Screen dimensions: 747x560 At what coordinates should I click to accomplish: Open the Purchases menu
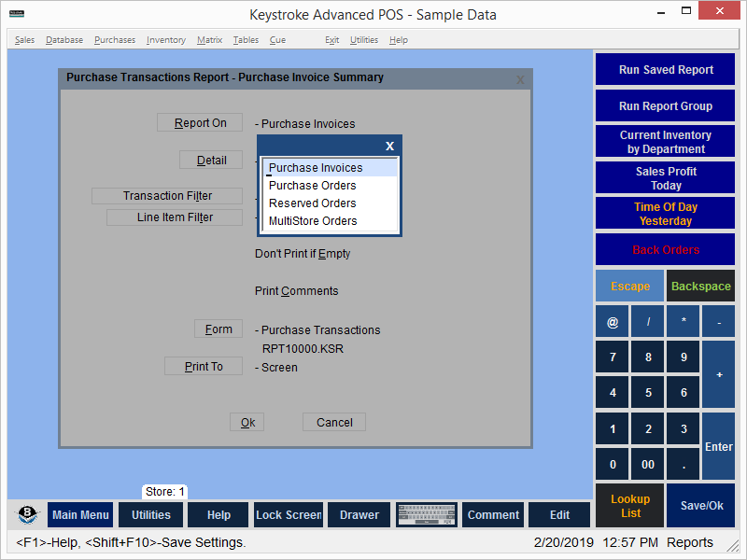[x=115, y=40]
